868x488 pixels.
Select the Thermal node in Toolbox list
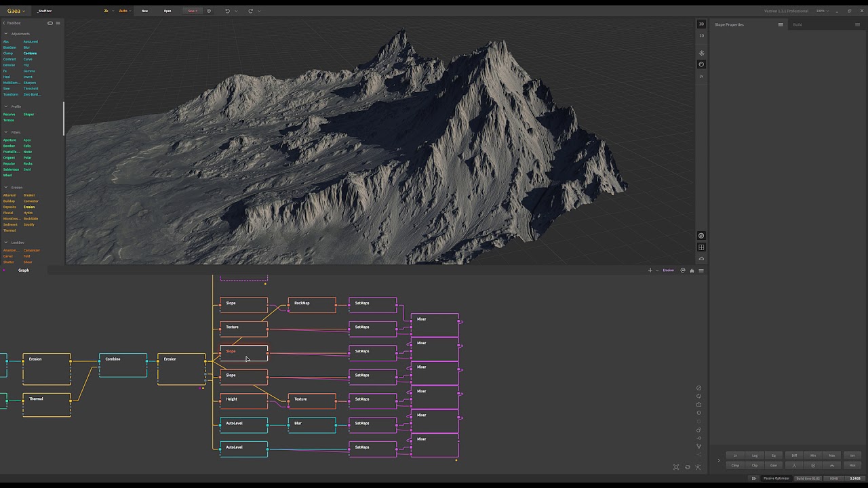(9, 230)
